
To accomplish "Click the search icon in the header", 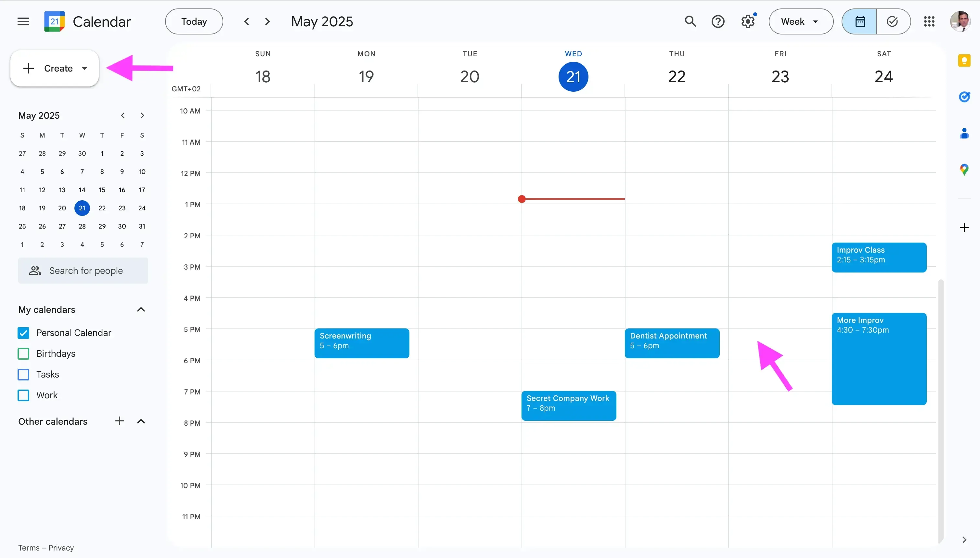I will 690,21.
